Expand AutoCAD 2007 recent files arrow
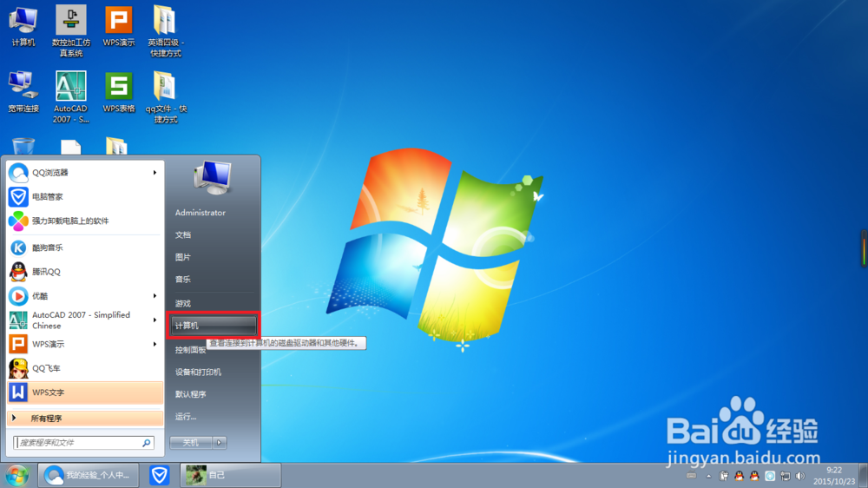Image resolution: width=868 pixels, height=488 pixels. [155, 320]
